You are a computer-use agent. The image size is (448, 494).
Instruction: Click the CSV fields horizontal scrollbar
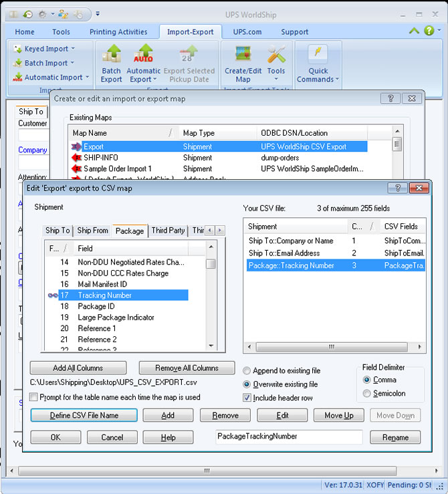(x=330, y=347)
